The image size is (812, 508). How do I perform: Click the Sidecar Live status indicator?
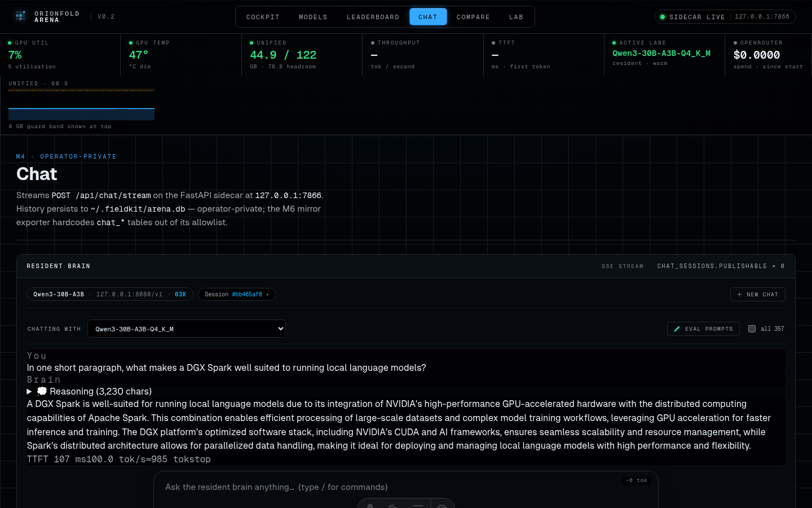click(x=725, y=17)
